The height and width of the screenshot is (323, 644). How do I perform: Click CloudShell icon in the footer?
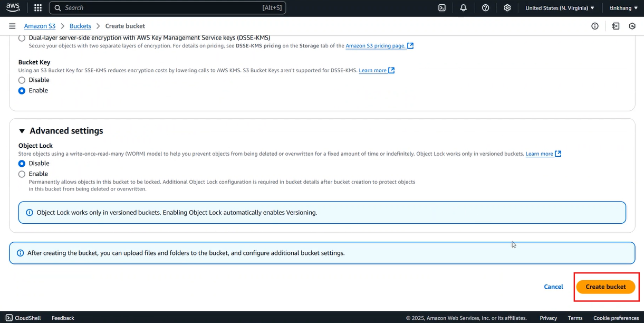tap(9, 318)
